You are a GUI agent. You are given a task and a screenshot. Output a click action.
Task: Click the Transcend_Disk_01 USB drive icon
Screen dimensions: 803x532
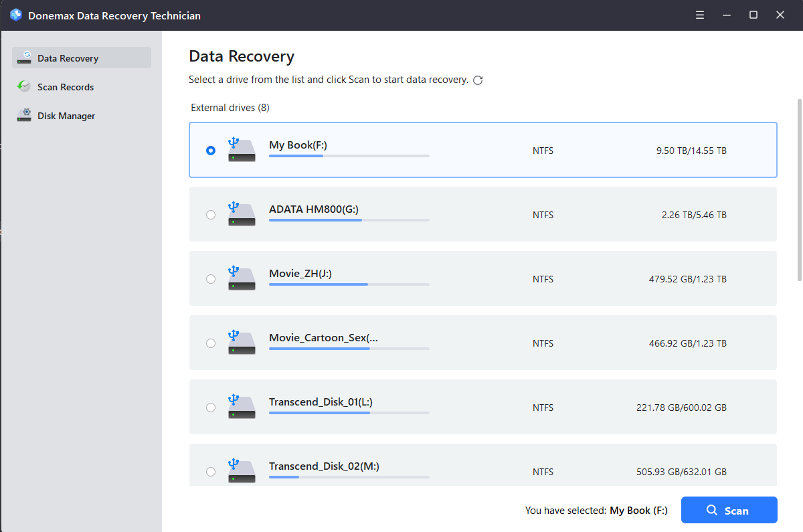[x=241, y=407]
